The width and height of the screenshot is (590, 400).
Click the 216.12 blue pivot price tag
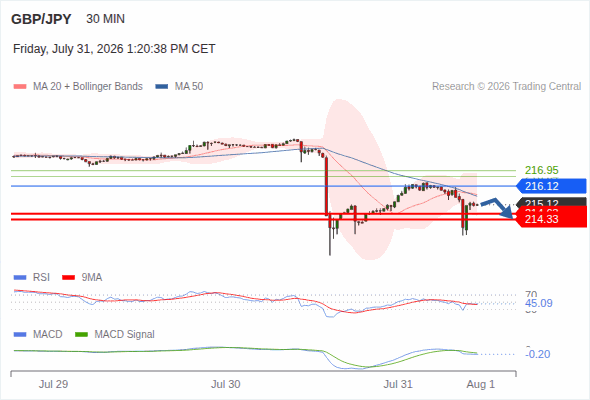point(551,186)
